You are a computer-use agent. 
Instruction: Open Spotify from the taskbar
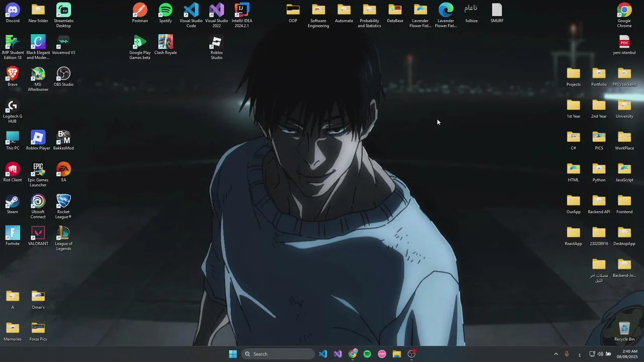point(367,354)
